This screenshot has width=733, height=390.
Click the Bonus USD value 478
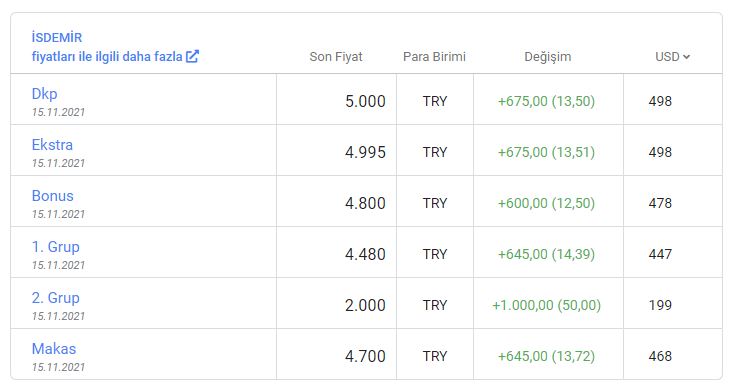(660, 203)
